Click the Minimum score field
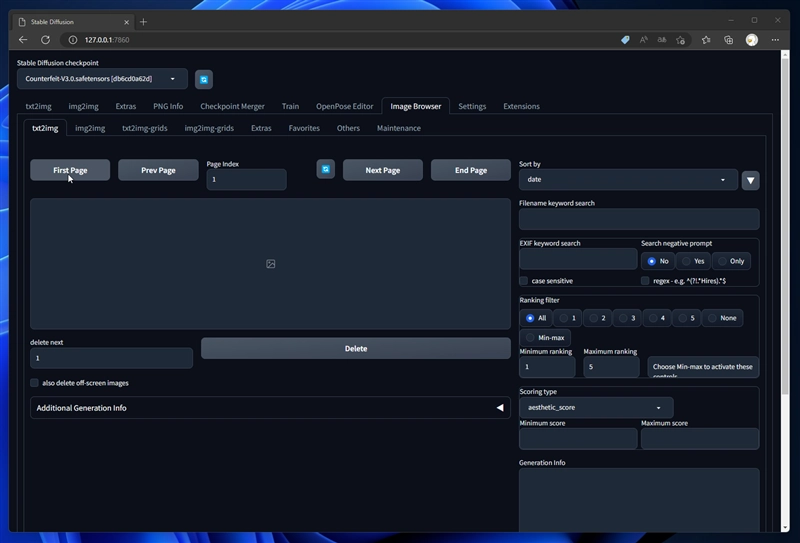 click(x=578, y=439)
